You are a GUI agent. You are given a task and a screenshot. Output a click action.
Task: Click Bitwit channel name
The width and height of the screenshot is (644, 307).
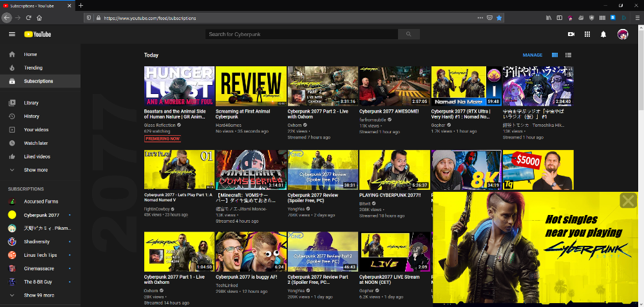(366, 203)
